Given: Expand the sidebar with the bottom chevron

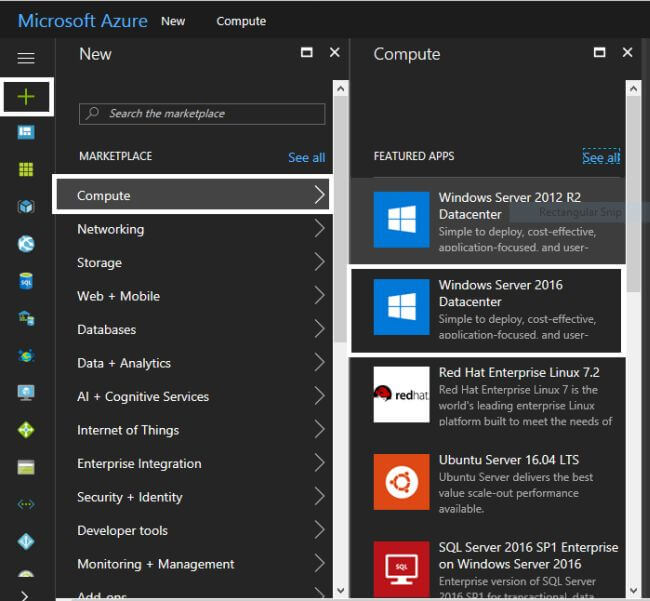Looking at the screenshot, I should coord(26,594).
